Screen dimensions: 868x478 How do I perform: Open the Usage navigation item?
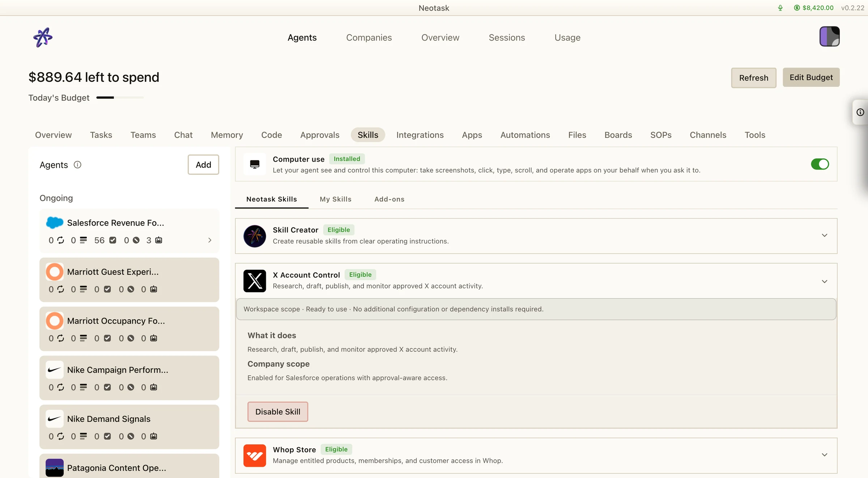point(567,38)
